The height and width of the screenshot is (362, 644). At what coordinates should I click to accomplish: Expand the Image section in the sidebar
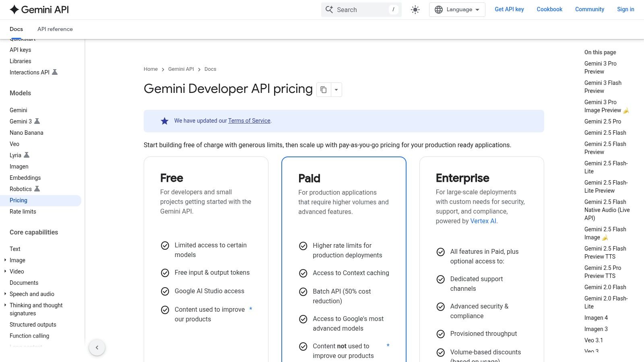click(x=5, y=260)
